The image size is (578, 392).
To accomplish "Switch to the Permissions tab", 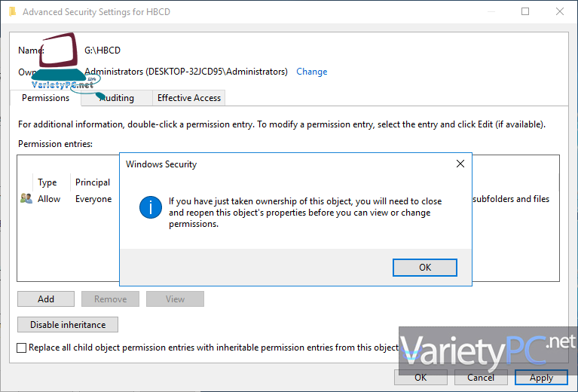I will tap(45, 98).
